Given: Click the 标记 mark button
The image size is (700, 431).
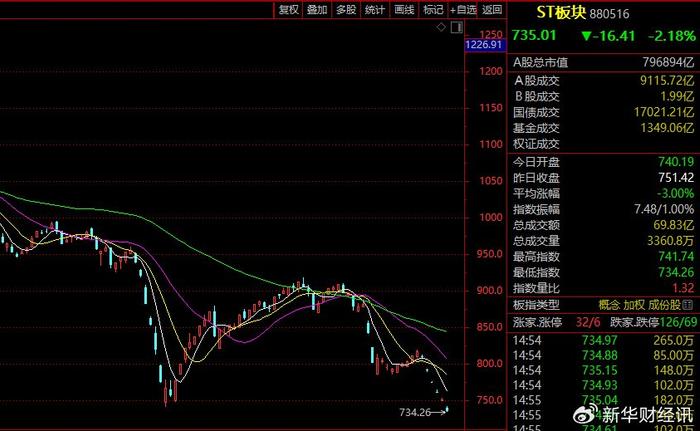Looking at the screenshot, I should pyautogui.click(x=433, y=10).
